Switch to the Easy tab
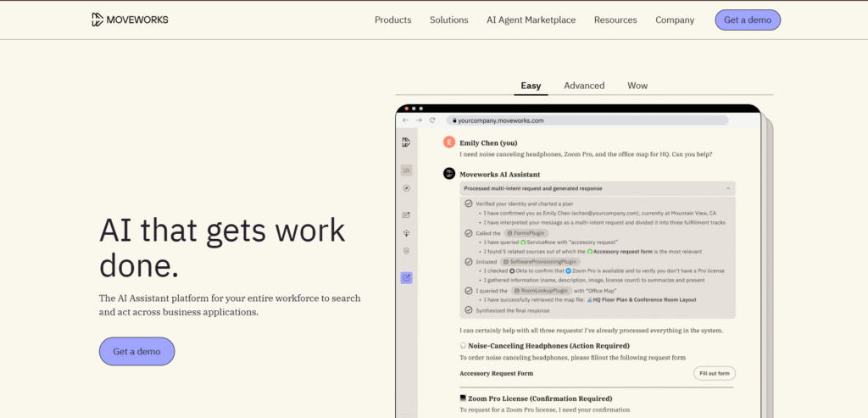The height and width of the screenshot is (418, 868). point(531,86)
